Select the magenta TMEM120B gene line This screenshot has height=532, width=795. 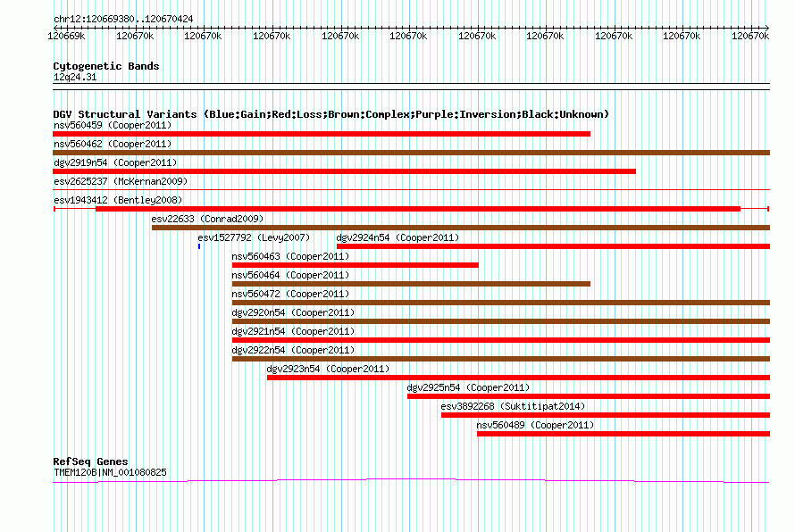pos(411,480)
